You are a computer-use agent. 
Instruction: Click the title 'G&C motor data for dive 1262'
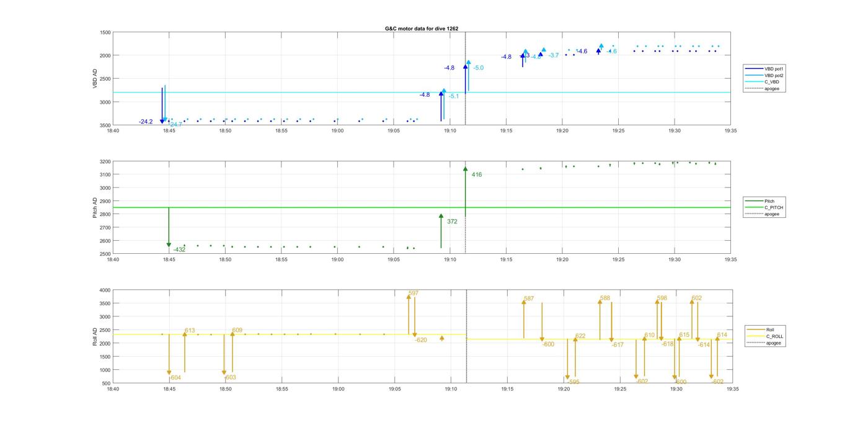tap(422, 29)
